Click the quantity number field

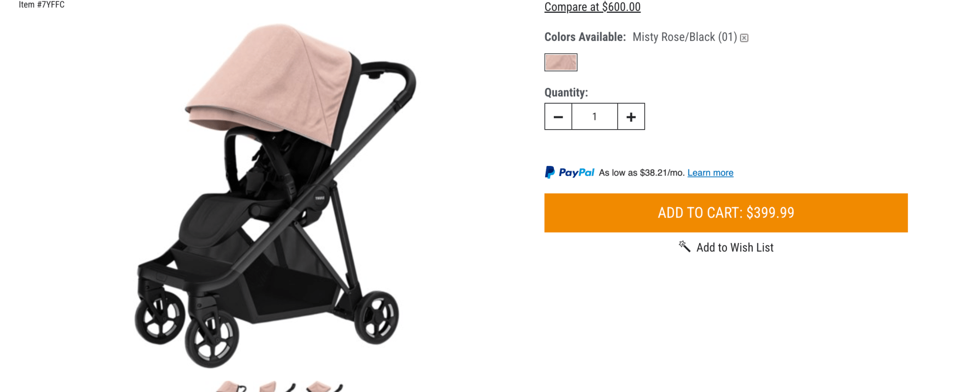[x=595, y=117]
